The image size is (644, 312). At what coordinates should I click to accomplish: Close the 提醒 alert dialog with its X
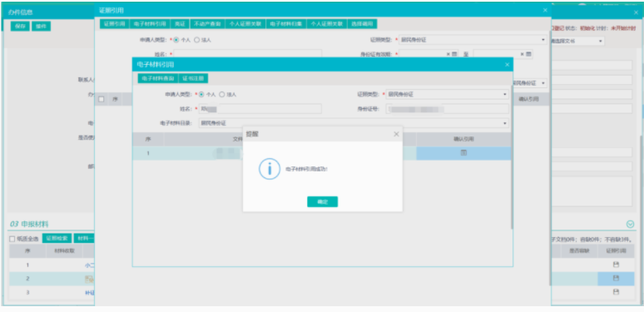pos(396,134)
